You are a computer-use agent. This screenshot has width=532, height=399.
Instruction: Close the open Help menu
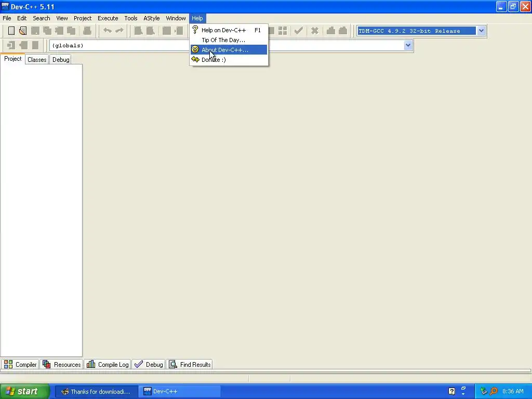pyautogui.click(x=197, y=18)
